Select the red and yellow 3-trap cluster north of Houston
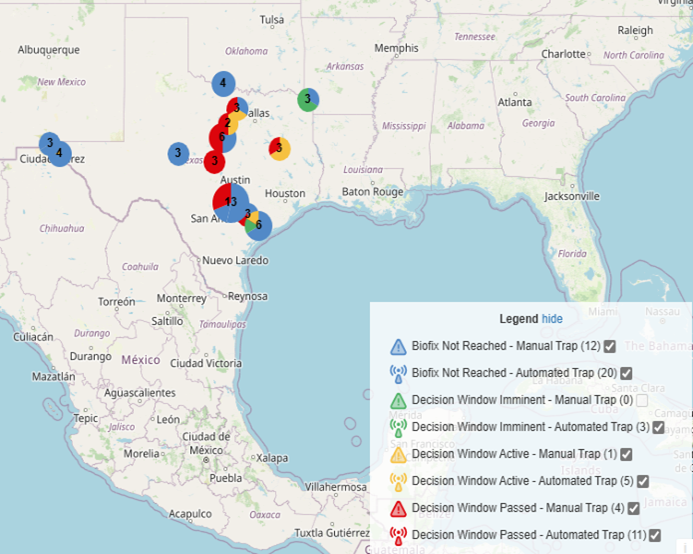This screenshot has width=693, height=554. tap(279, 149)
